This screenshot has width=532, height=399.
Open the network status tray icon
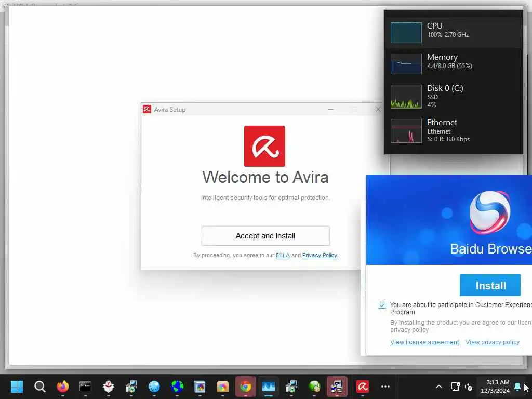455,387
